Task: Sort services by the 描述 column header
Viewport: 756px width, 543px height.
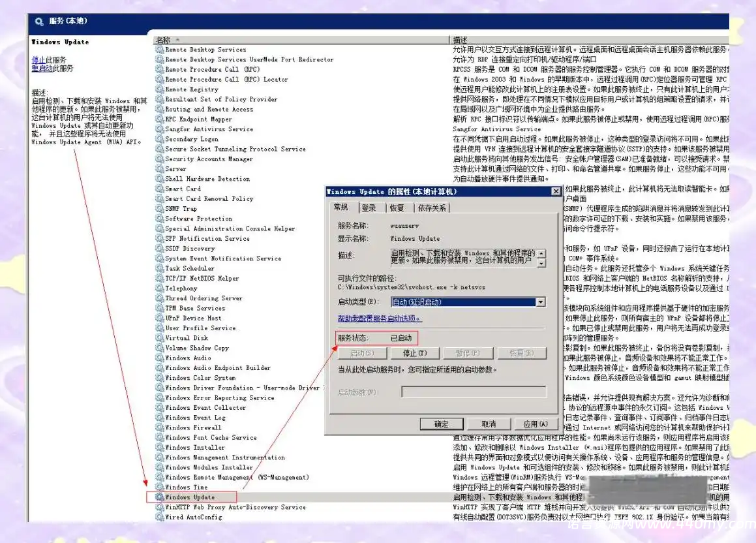Action: pos(589,40)
